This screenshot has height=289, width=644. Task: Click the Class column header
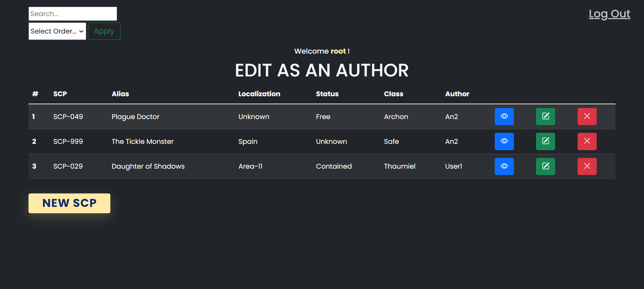pyautogui.click(x=393, y=94)
